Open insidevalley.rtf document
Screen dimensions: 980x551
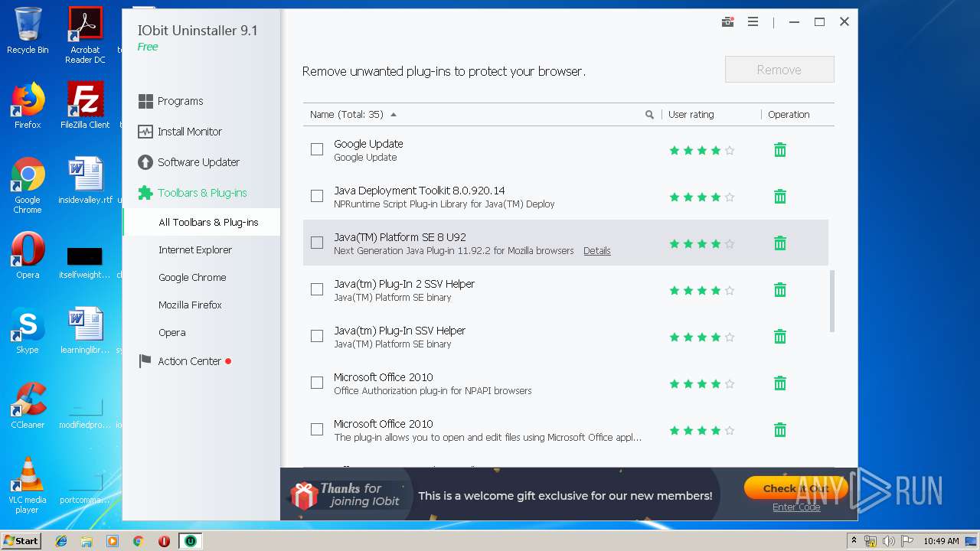(85, 181)
